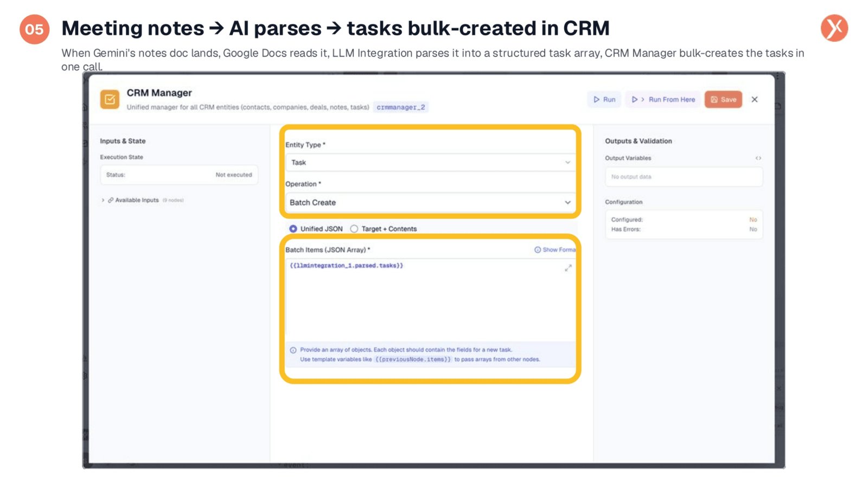This screenshot has height=488, width=868.
Task: Close the CRM Manager dialog
Action: (755, 100)
